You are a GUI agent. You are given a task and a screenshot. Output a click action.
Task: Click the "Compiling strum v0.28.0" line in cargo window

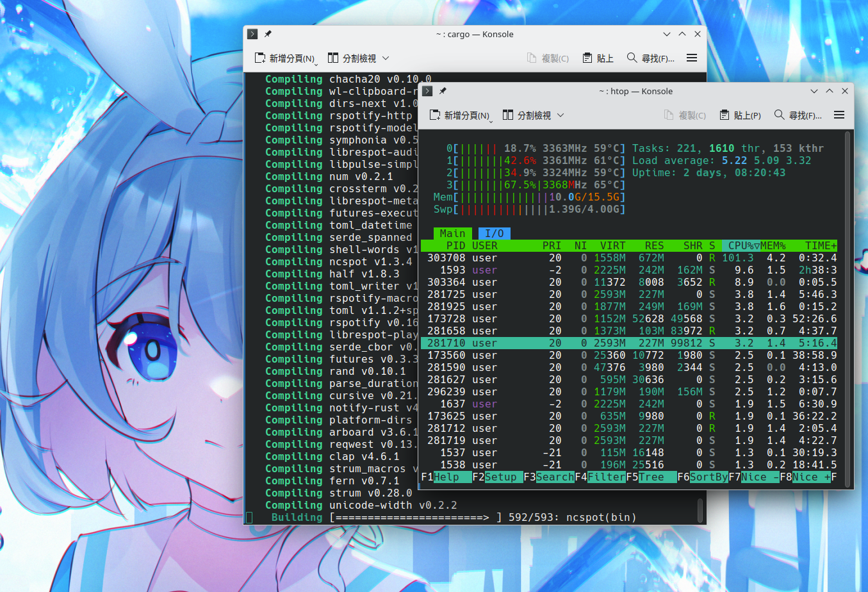point(338,493)
